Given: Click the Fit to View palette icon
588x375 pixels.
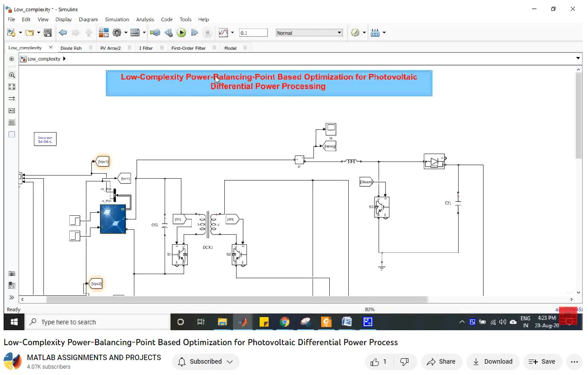Looking at the screenshot, I should [x=12, y=87].
